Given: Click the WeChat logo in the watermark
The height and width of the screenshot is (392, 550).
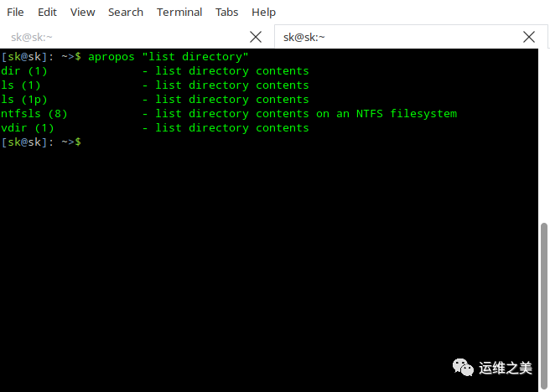Looking at the screenshot, I should tap(463, 368).
